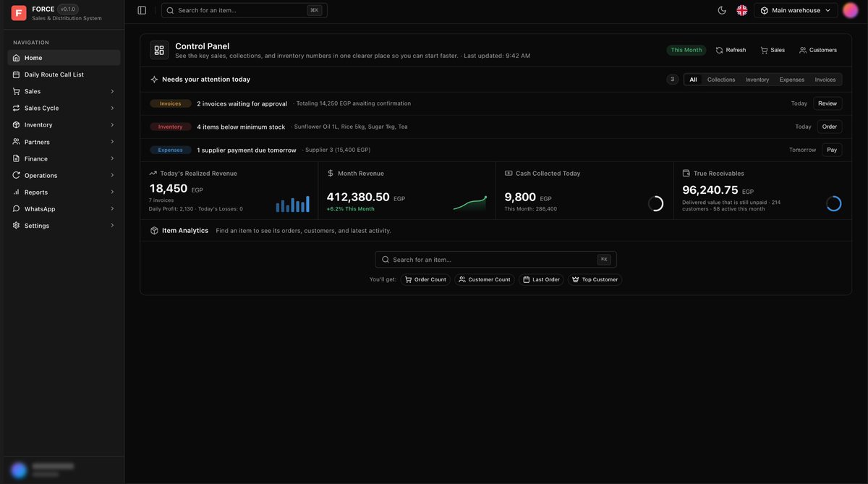
Task: Open Customers from the header shortcut
Action: click(x=818, y=50)
